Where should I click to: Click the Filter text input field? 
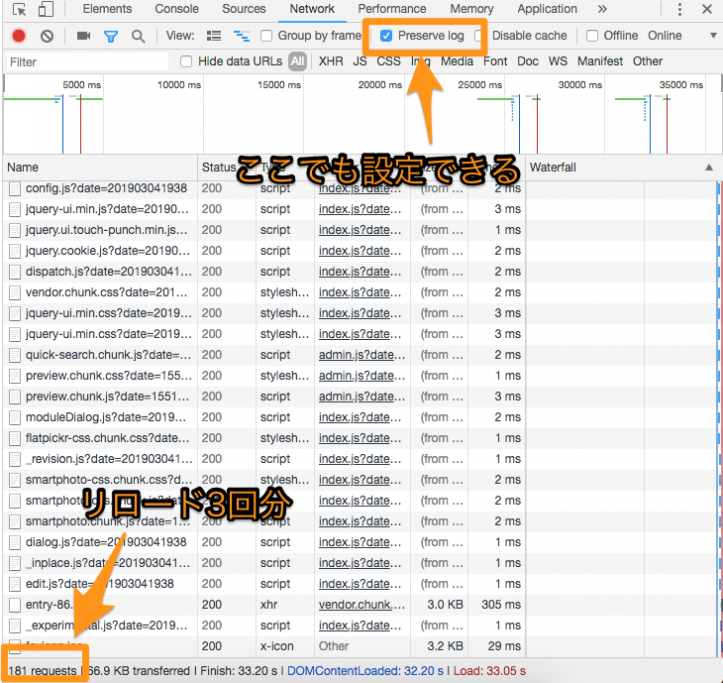[x=85, y=61]
